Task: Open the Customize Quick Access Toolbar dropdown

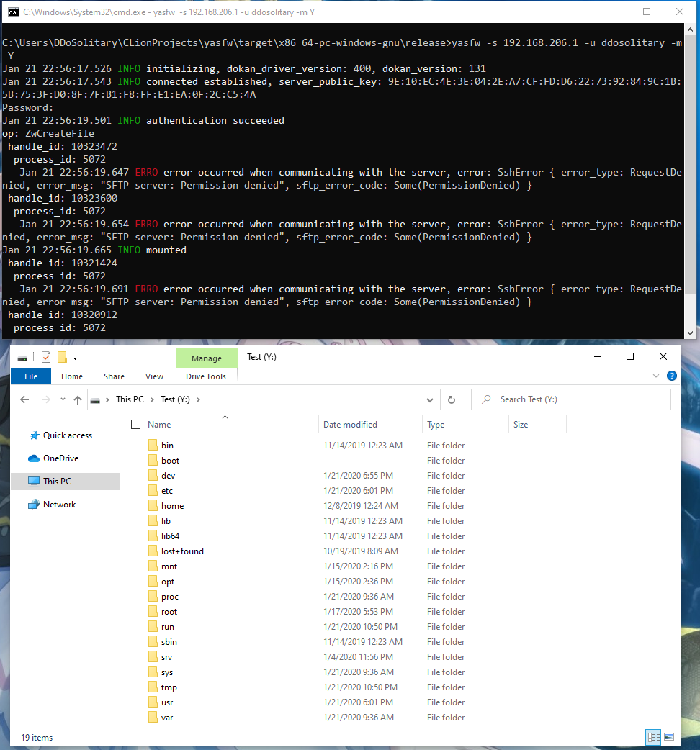Action: click(75, 357)
